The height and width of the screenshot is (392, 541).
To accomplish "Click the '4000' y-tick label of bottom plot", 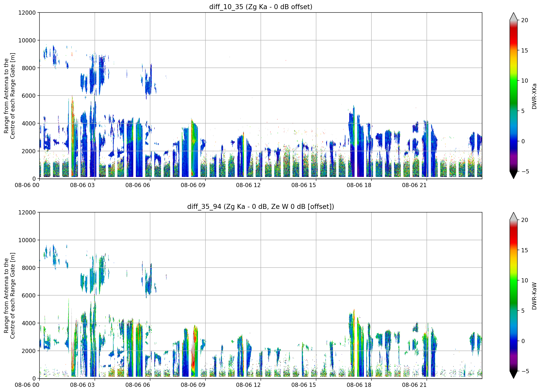I will click(x=29, y=323).
